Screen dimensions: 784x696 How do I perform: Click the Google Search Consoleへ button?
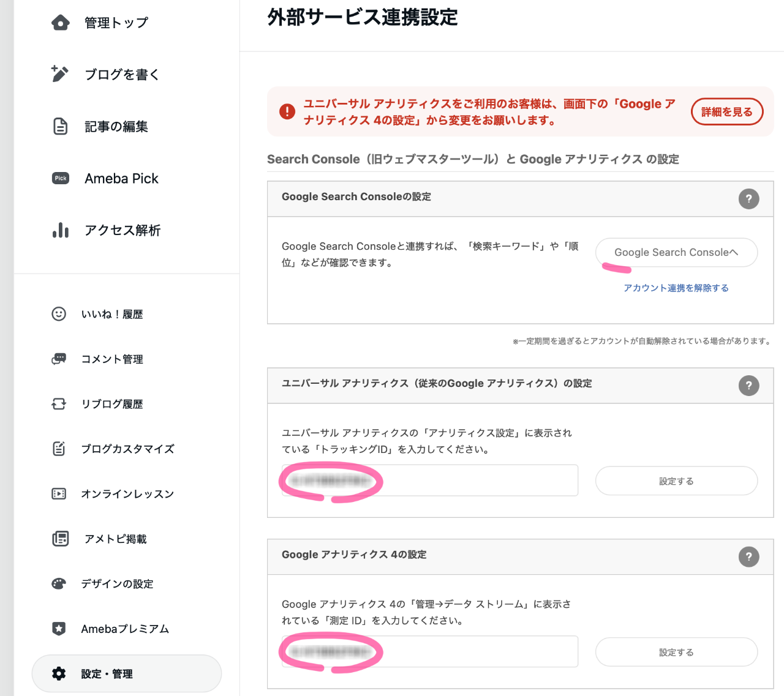(676, 252)
